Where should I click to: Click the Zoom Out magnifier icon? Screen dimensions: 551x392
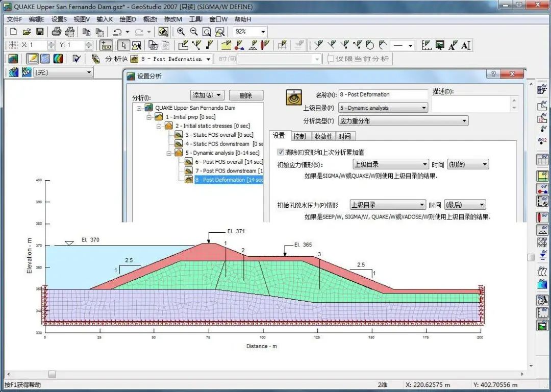(x=193, y=32)
